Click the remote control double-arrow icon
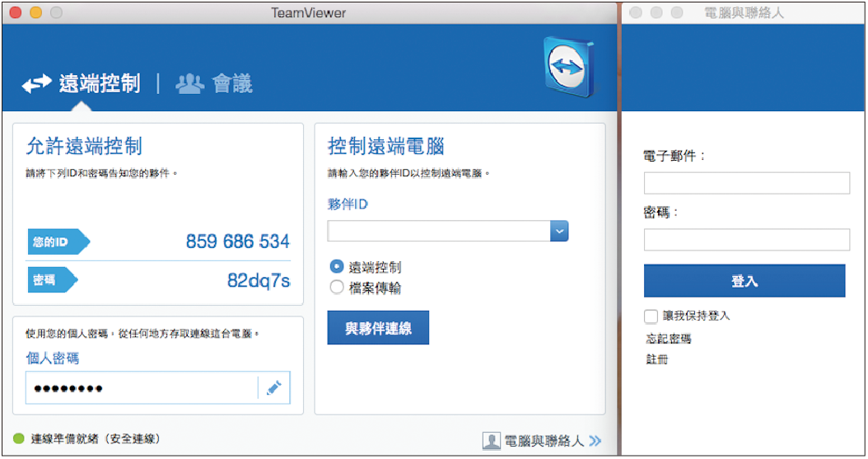 [36, 84]
